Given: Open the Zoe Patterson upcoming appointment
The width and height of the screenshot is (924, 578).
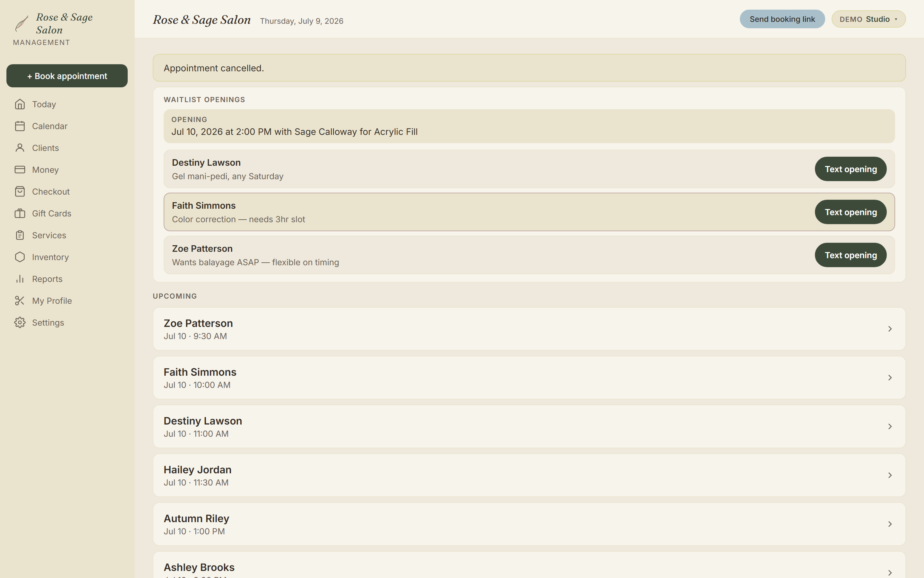Looking at the screenshot, I should tap(529, 329).
